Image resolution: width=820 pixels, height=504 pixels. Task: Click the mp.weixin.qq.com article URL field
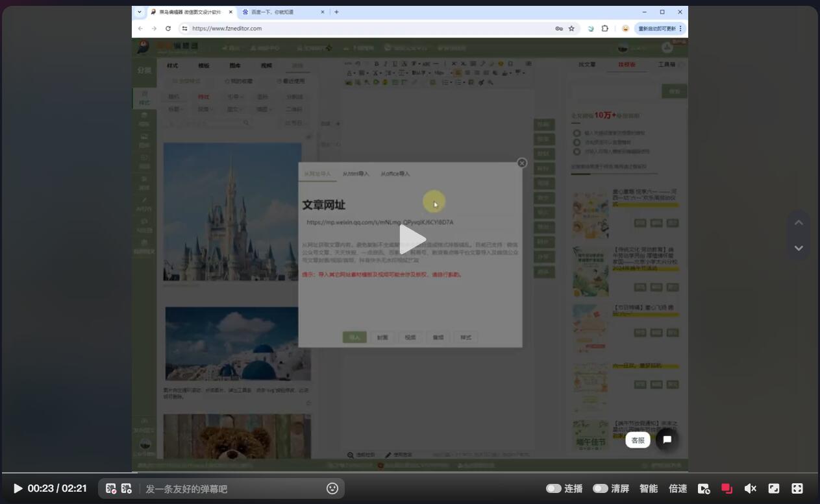(410, 222)
